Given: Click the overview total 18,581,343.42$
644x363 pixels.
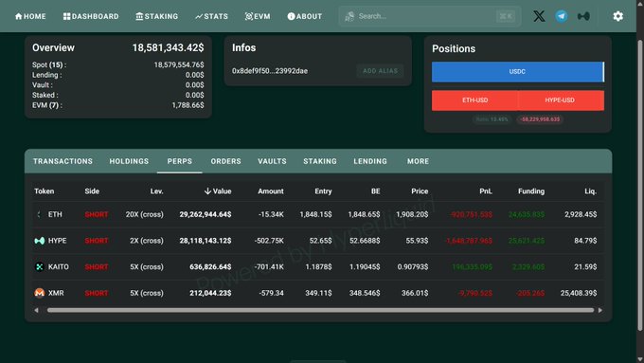Looking at the screenshot, I should click(168, 47).
